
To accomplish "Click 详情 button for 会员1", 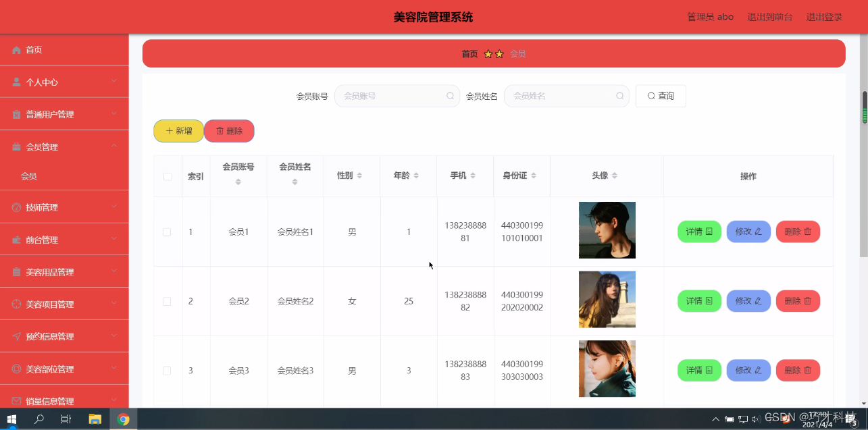I will pos(699,232).
